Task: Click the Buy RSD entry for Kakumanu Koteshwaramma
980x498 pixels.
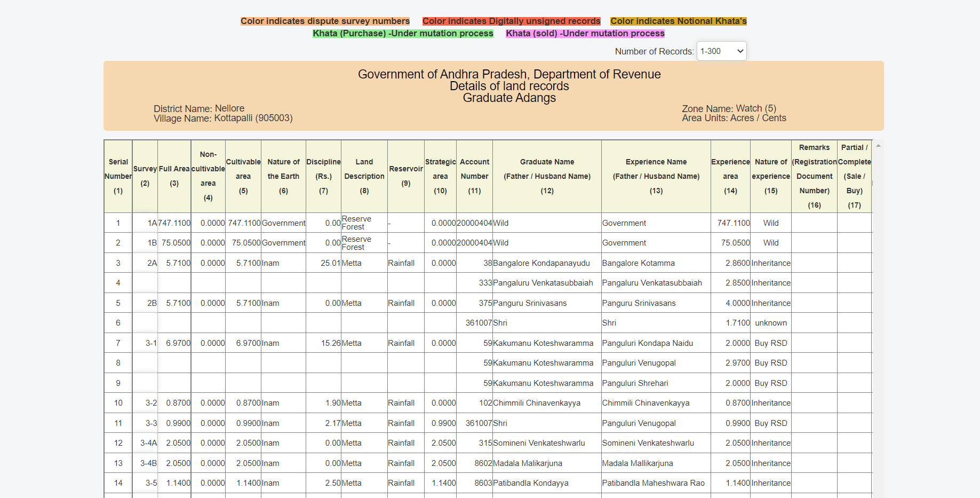Action: tap(770, 343)
